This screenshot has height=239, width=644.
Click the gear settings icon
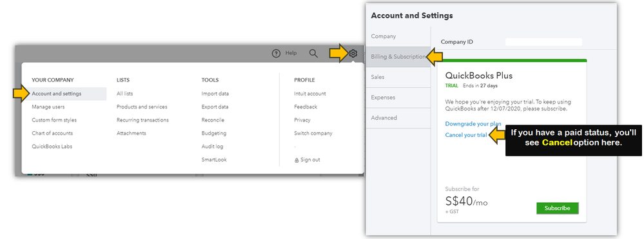point(353,54)
